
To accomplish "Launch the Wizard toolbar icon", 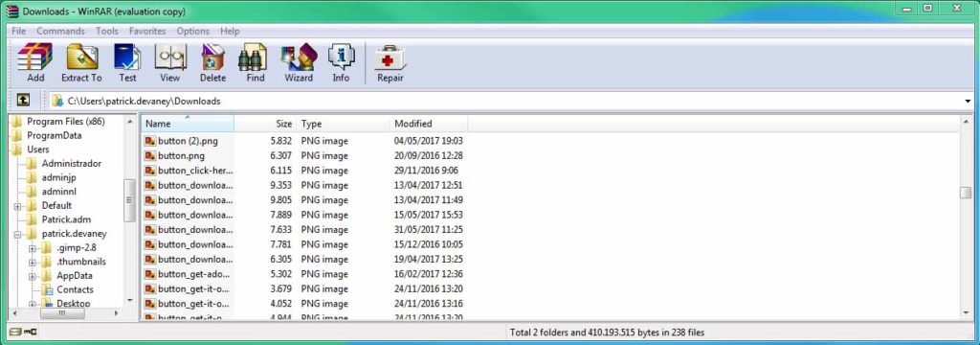I will coord(299,57).
